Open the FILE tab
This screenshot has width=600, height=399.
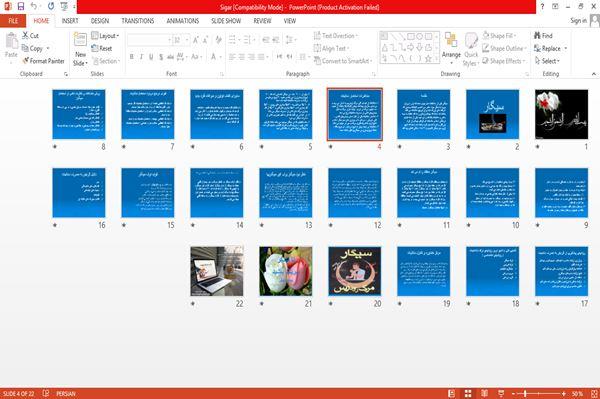(13, 21)
